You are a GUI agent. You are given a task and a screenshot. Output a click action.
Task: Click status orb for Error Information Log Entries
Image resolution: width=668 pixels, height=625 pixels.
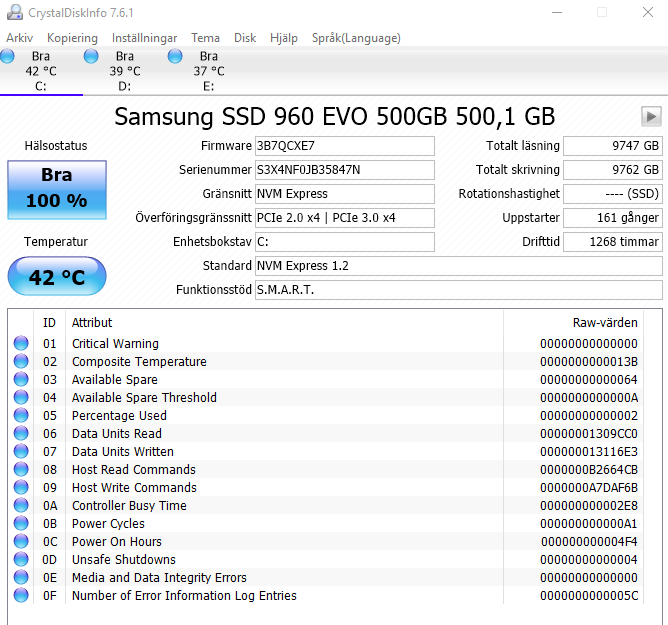(21, 595)
